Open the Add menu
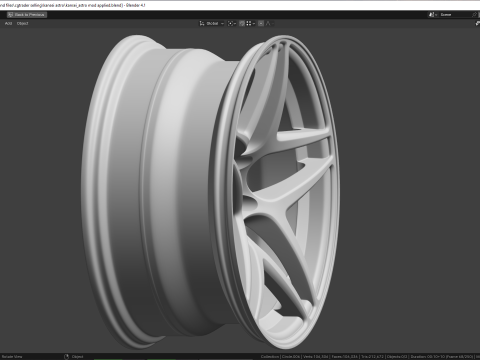 tap(8, 23)
